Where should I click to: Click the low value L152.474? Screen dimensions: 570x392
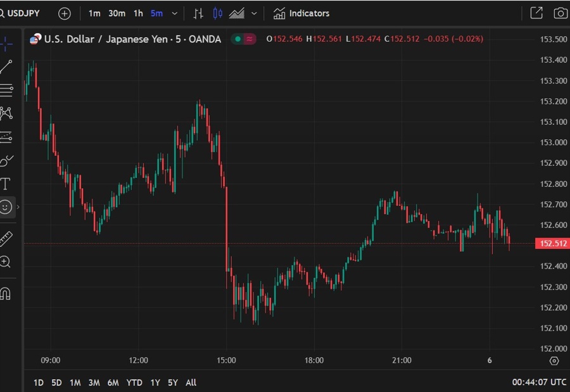(x=363, y=39)
